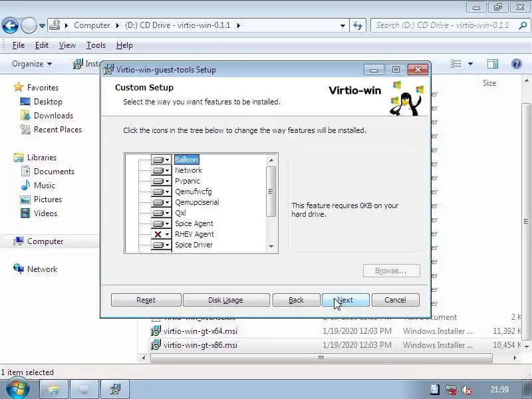The width and height of the screenshot is (532, 399).
Task: Open the Videos library
Action: click(x=45, y=213)
